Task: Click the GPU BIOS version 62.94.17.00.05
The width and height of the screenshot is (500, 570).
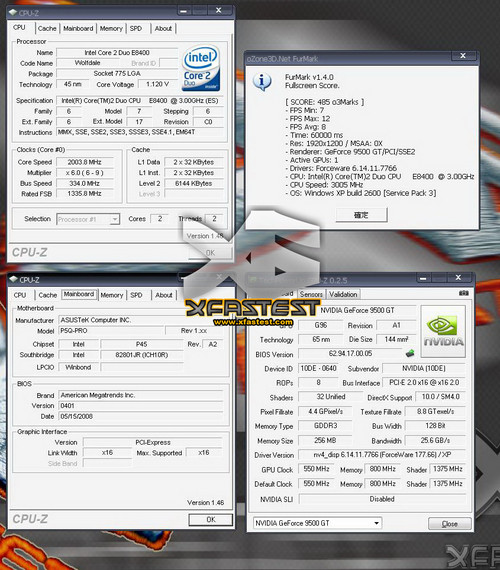Action: 350,353
